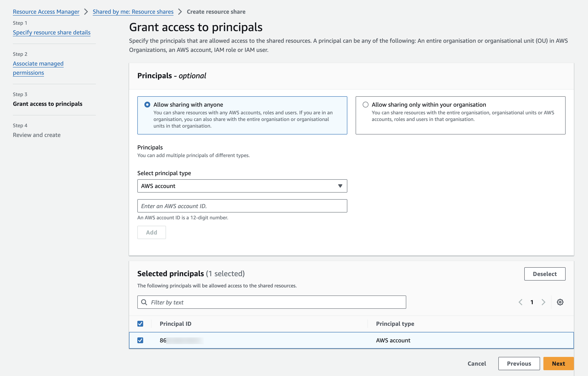The height and width of the screenshot is (376, 588).
Task: Uncheck the AWS account principal row checkbox
Action: pyautogui.click(x=140, y=340)
